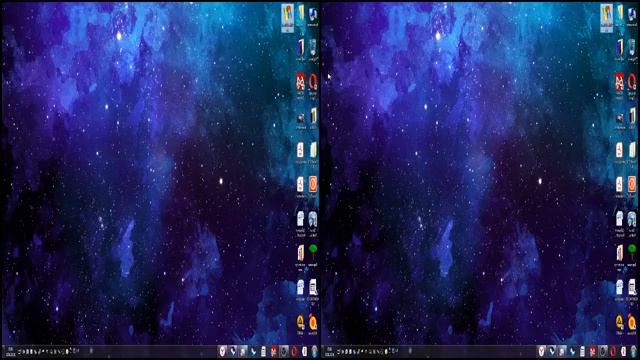Open Opera from the left taskbar
Viewport: 640px width, 360px height.
tap(294, 351)
